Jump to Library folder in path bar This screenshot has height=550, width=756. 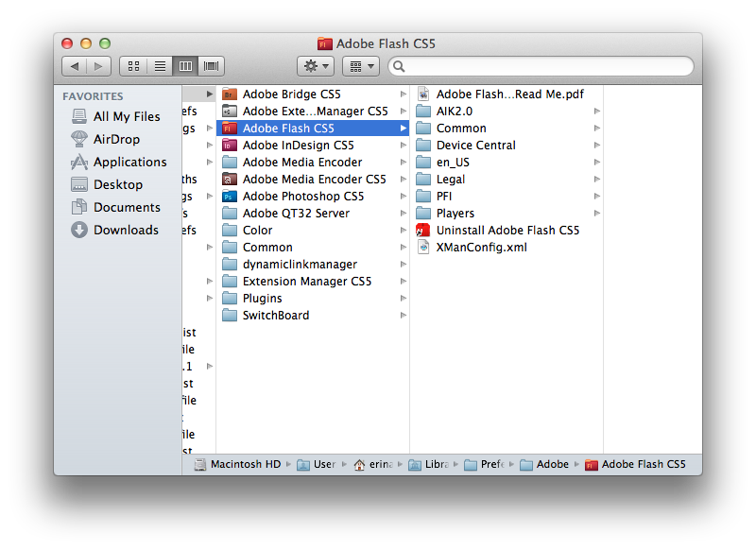click(429, 464)
